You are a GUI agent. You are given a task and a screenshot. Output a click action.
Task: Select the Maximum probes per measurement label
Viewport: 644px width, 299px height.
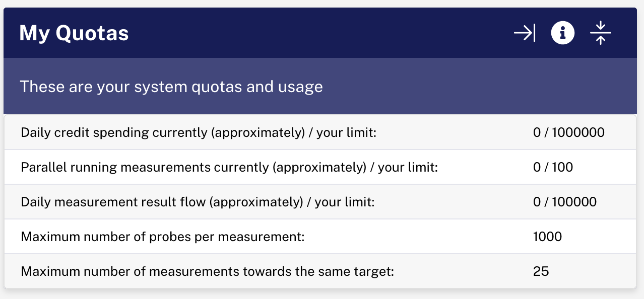(163, 237)
